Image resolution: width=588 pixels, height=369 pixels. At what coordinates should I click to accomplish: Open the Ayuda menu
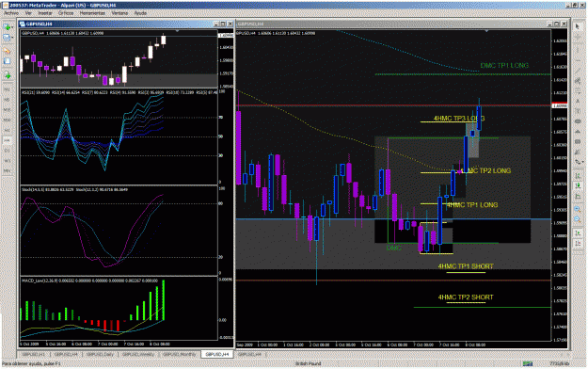pyautogui.click(x=140, y=13)
